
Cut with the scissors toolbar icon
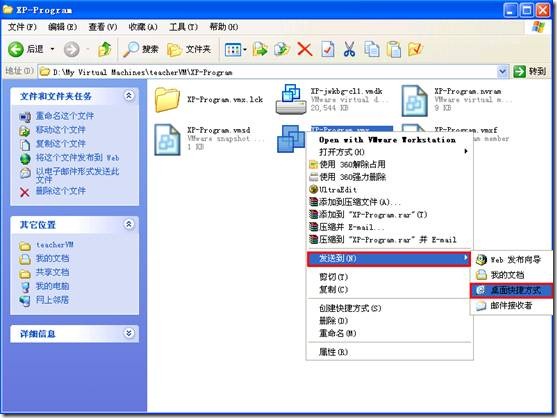349,49
